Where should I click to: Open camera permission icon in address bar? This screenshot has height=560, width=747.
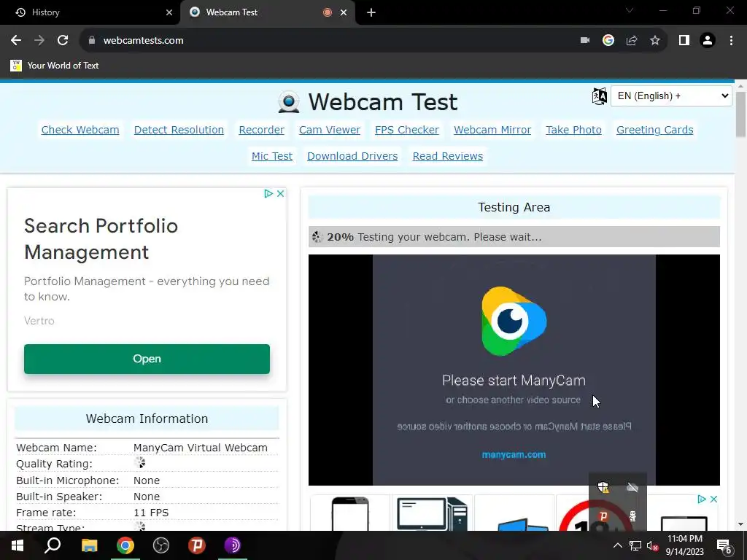(585, 41)
